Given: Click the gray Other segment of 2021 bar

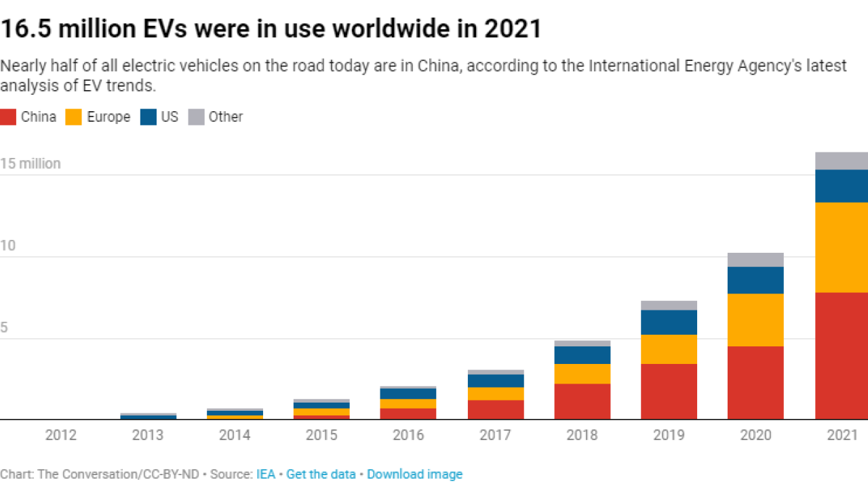Looking at the screenshot, I should pyautogui.click(x=841, y=161).
